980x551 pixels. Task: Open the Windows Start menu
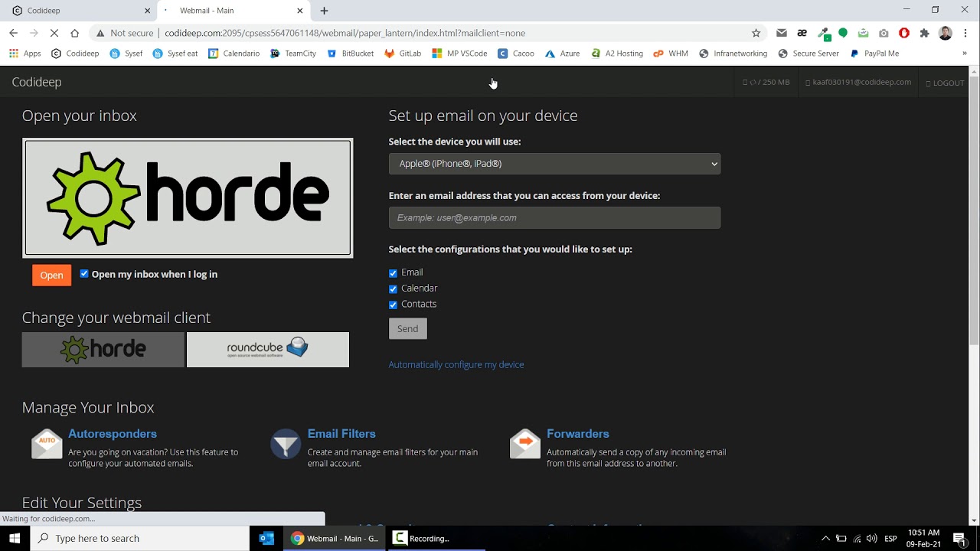click(x=15, y=538)
